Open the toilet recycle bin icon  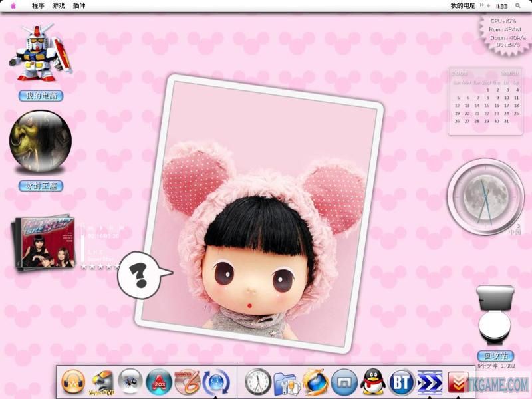pos(495,315)
